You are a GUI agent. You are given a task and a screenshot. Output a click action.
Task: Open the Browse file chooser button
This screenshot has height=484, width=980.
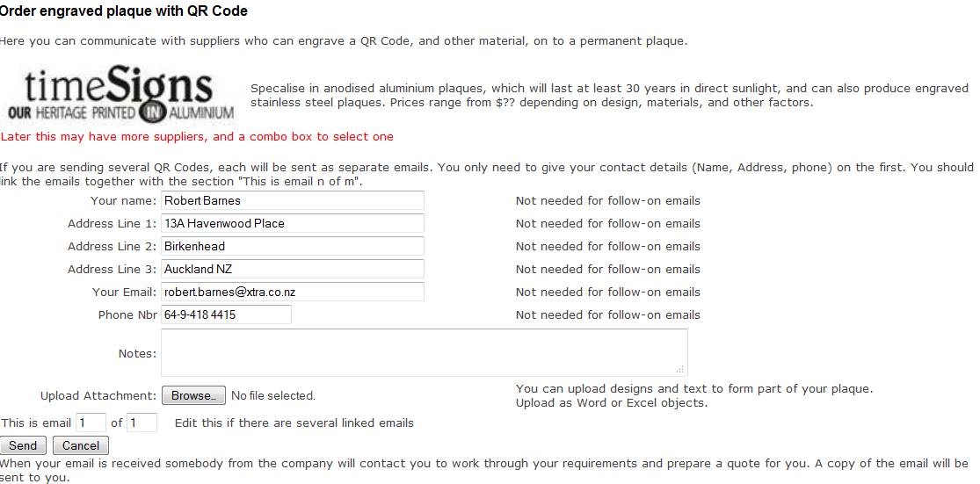(x=193, y=395)
